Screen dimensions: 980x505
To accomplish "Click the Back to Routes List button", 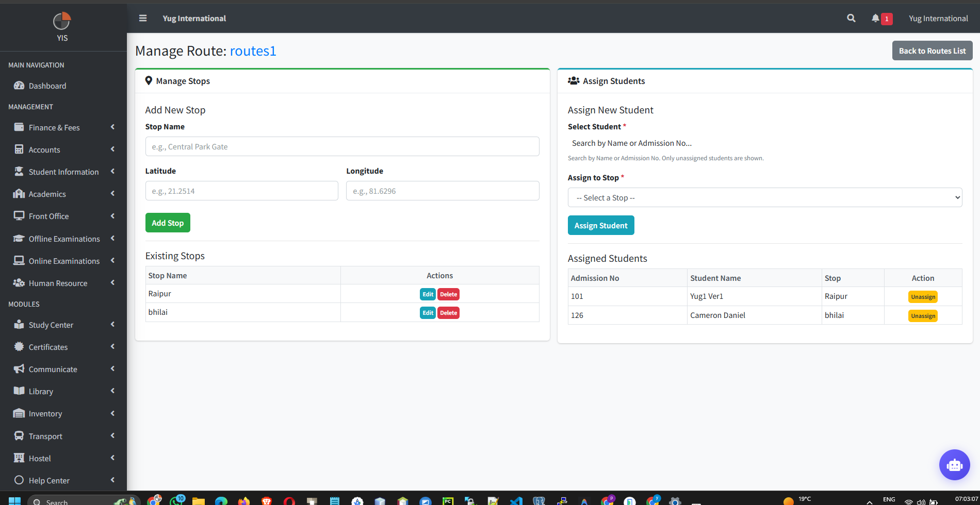I will [932, 50].
